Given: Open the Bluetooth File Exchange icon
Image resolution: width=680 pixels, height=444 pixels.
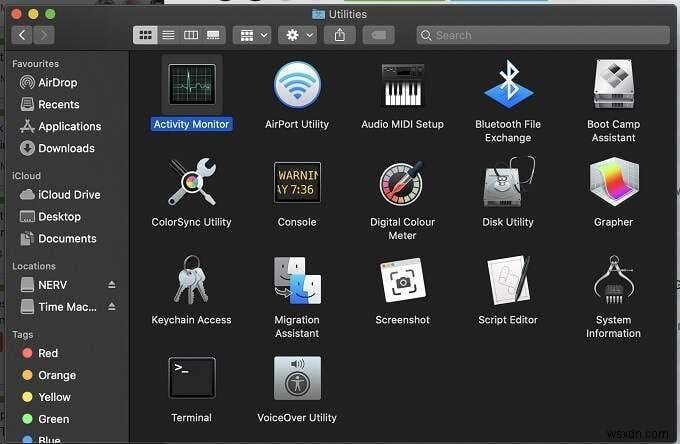Looking at the screenshot, I should click(508, 84).
